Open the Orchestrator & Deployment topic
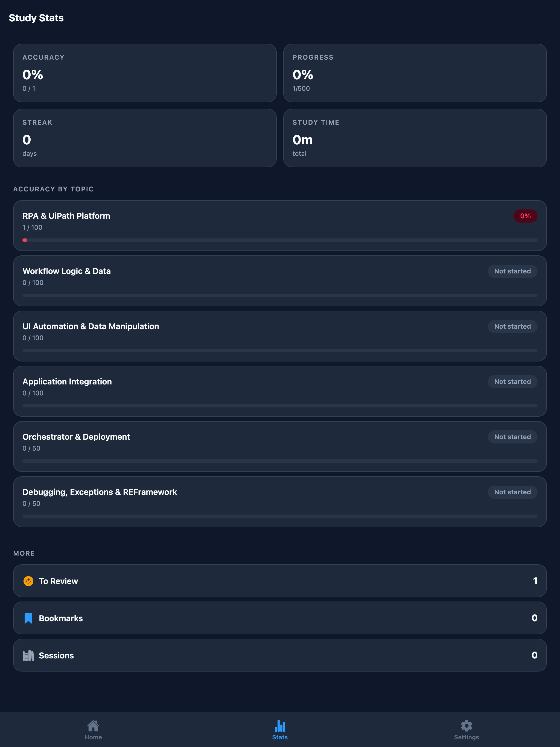Viewport: 560px width, 747px height. click(280, 447)
